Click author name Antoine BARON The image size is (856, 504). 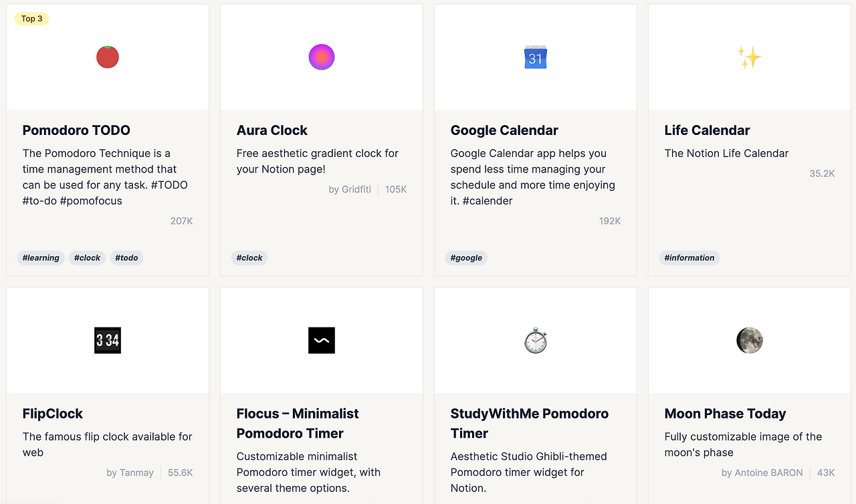click(762, 473)
